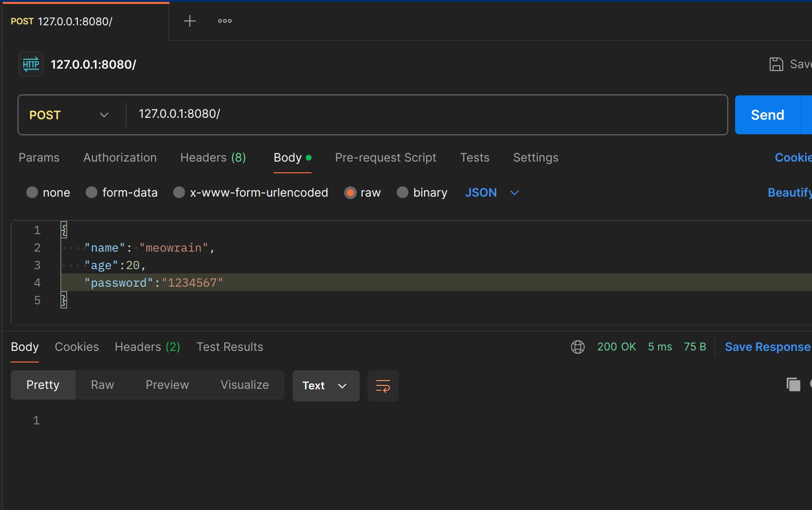Click the Save Response link
812x510 pixels.
767,347
